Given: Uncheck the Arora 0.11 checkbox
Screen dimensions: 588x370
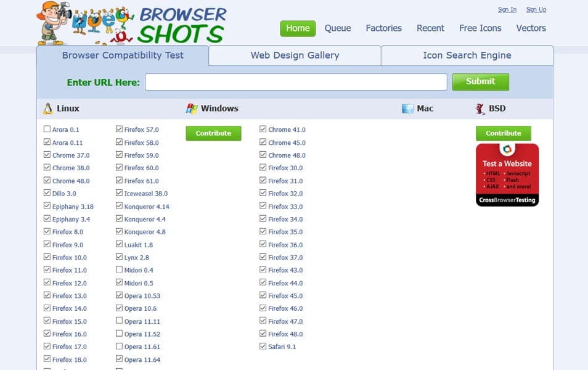Looking at the screenshot, I should 47,142.
